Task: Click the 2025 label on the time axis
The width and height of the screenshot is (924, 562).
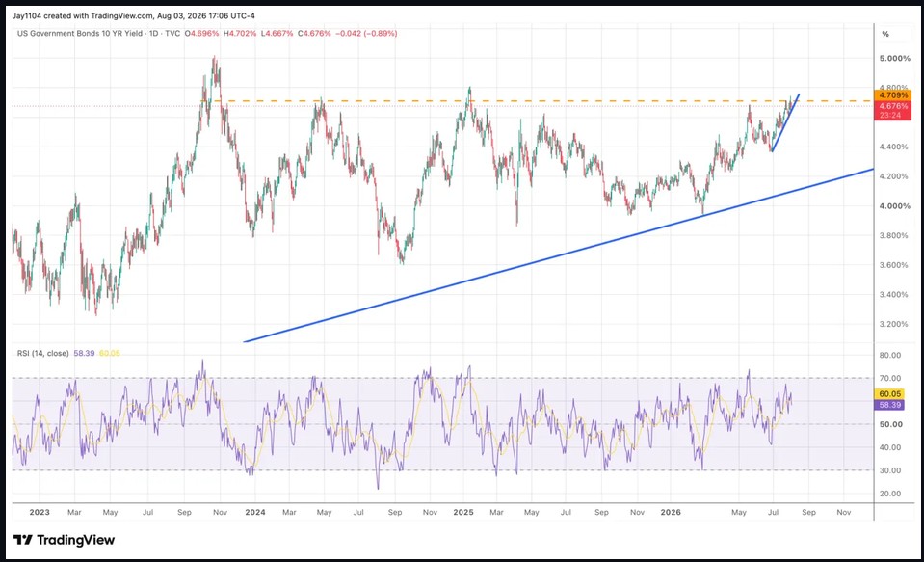Action: point(463,512)
